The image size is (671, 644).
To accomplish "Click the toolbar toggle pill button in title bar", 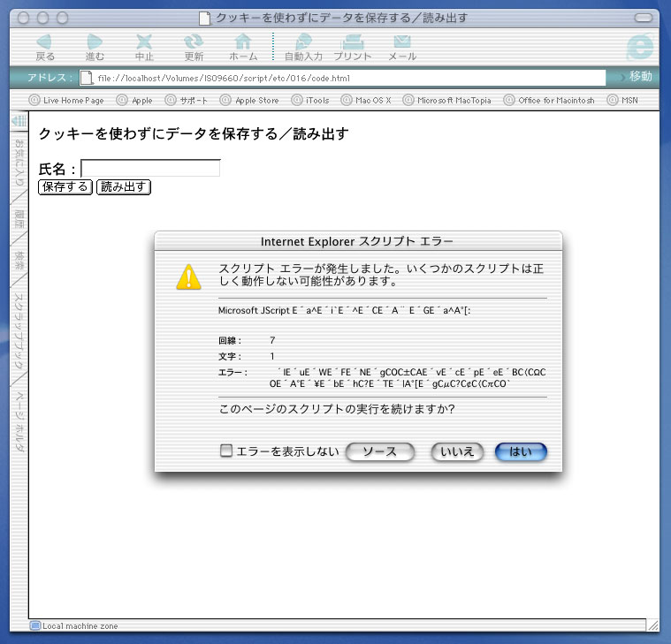I will click(x=644, y=18).
